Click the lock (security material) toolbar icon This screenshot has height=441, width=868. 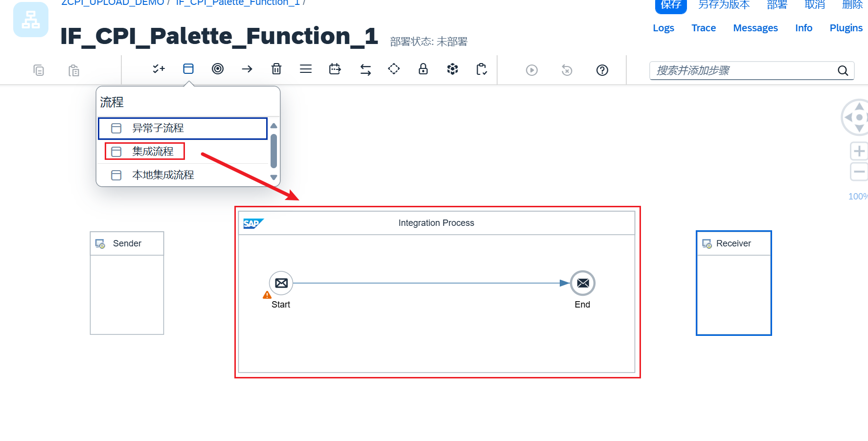point(423,69)
